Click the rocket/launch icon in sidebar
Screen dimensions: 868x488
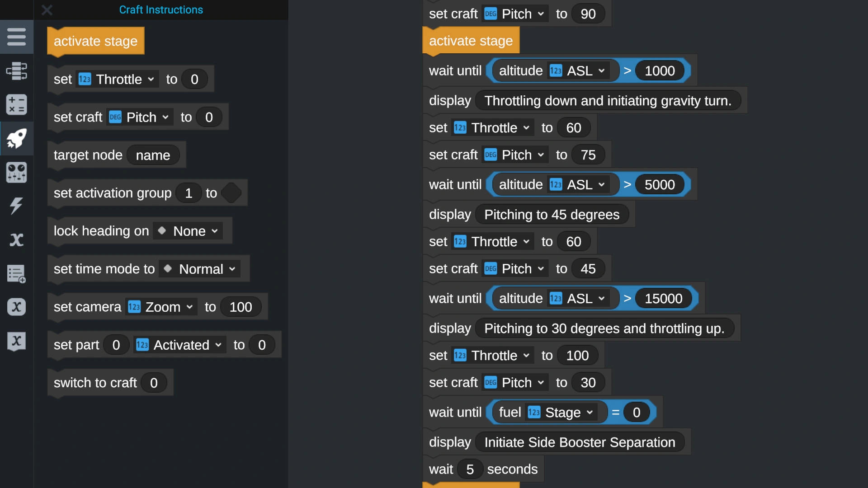(x=17, y=138)
